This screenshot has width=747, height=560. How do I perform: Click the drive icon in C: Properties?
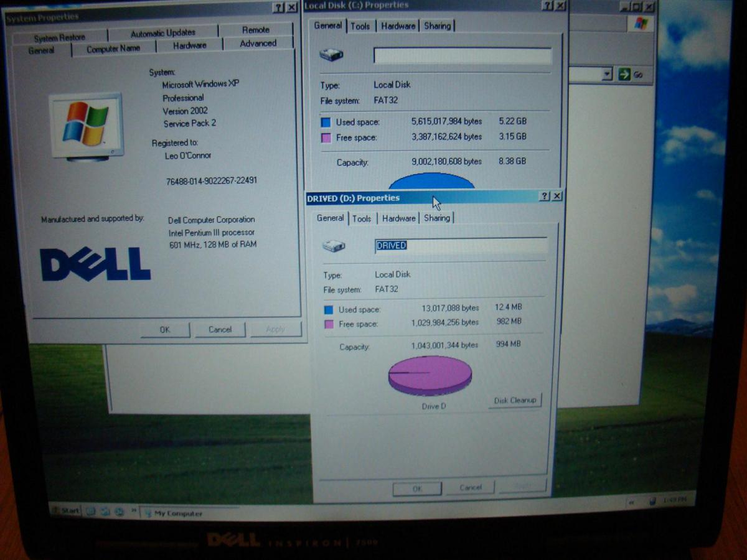pyautogui.click(x=331, y=55)
